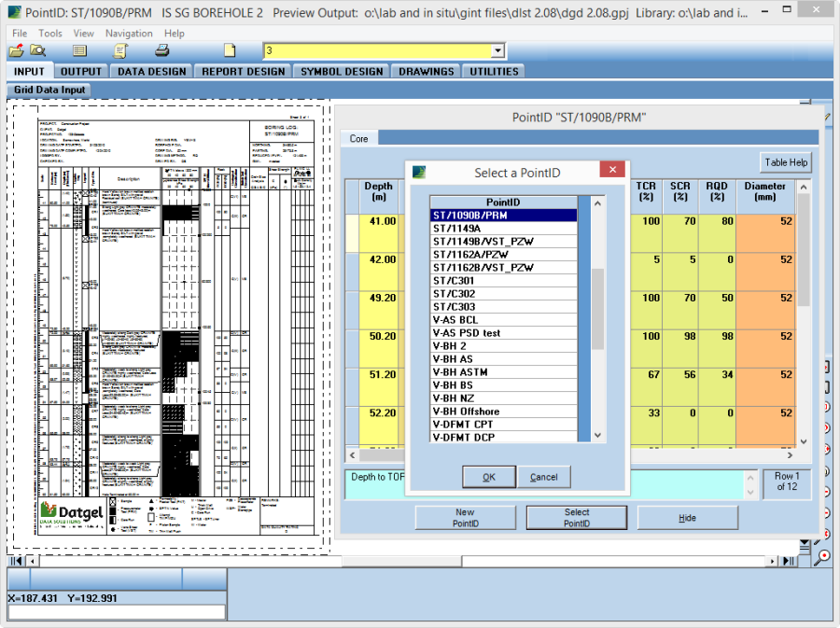Image resolution: width=840 pixels, height=628 pixels.
Task: Open the Navigation menu
Action: tap(129, 33)
